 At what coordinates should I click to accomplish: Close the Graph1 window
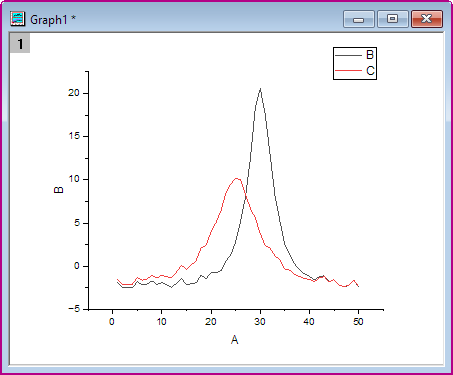coord(427,19)
